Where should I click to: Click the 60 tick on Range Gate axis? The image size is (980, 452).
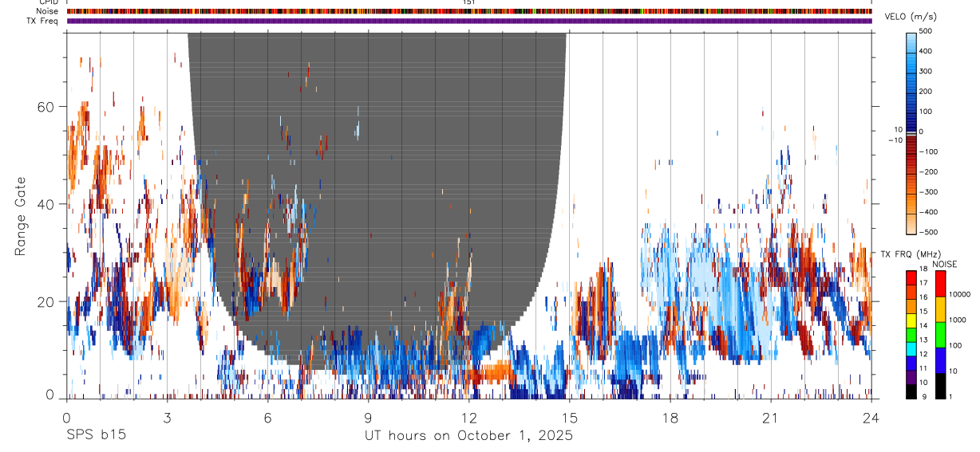(x=45, y=107)
